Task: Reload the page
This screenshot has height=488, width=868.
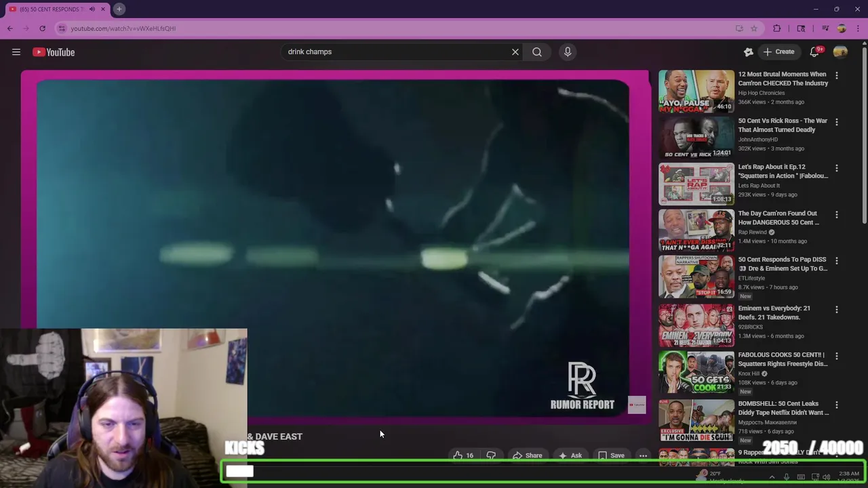Action: click(42, 28)
